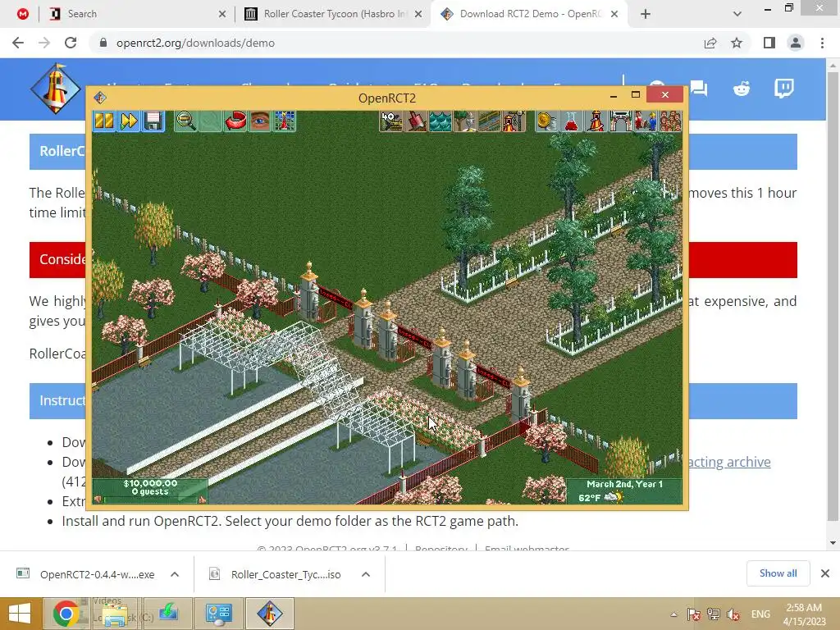Image resolution: width=840 pixels, height=630 pixels.
Task: Click the 62°F temperature readout
Action: pyautogui.click(x=589, y=498)
